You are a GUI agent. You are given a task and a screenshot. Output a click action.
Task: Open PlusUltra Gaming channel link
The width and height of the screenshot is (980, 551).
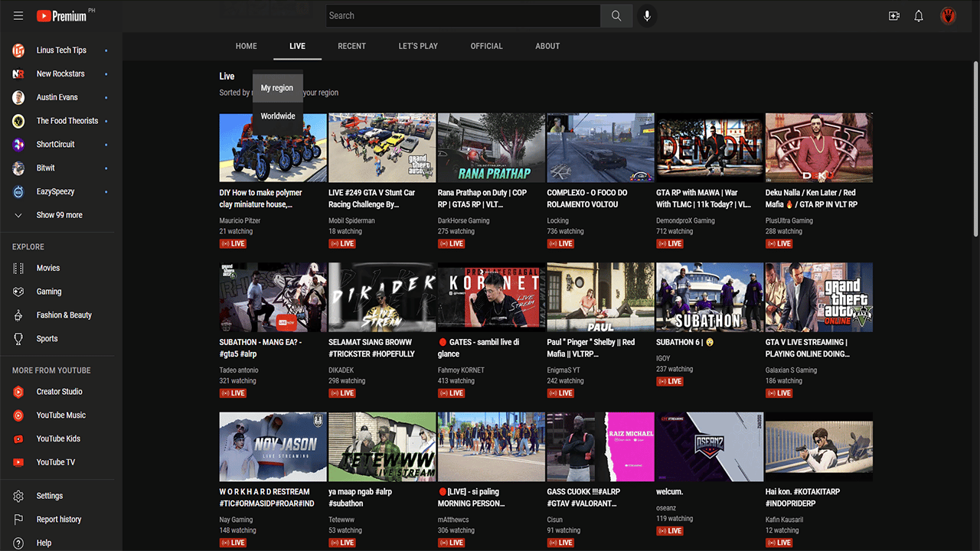pos(789,221)
